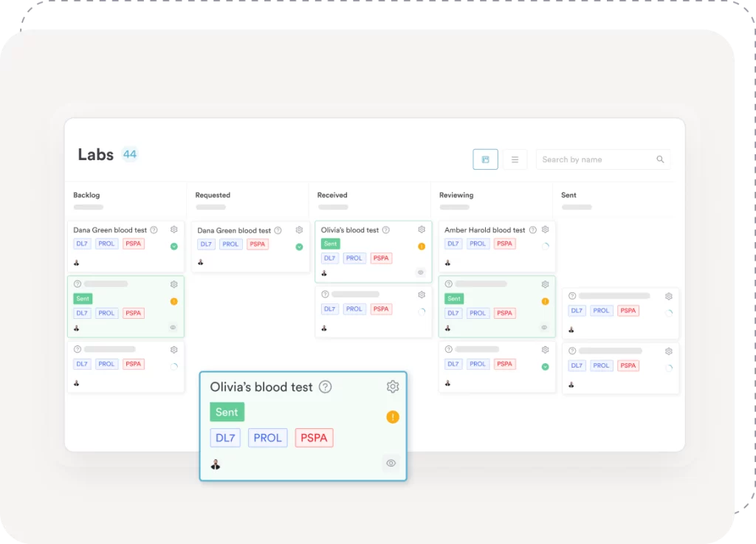Click PROL tag on Requested Dana Green card
Image resolution: width=756 pixels, height=544 pixels.
[x=230, y=244]
